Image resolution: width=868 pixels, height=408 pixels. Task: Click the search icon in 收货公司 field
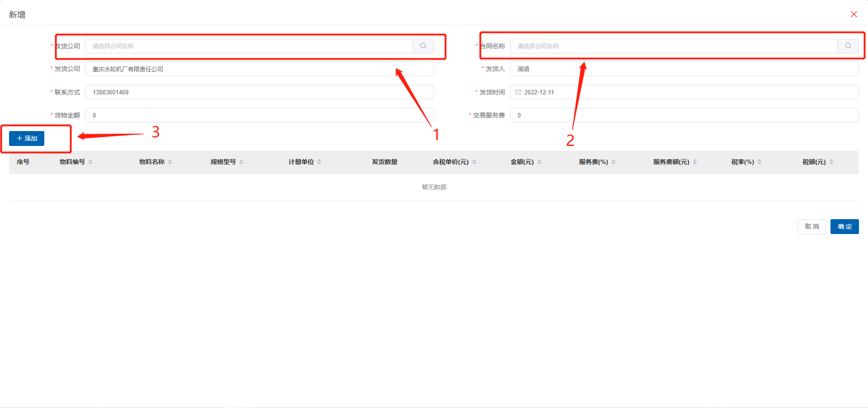pyautogui.click(x=423, y=46)
